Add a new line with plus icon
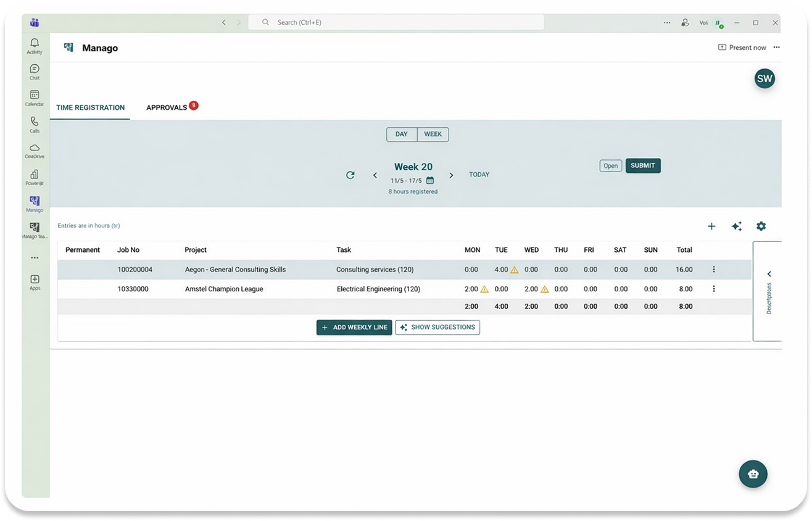The width and height of the screenshot is (812, 521). coord(711,227)
